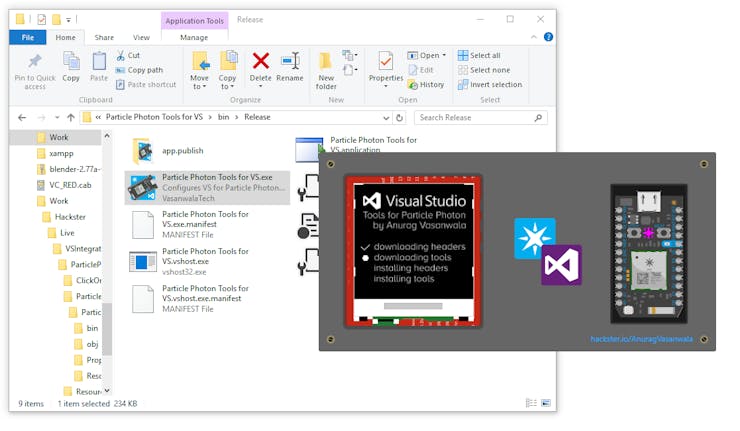Cut the selected file
The width and height of the screenshot is (740, 431).
[128, 55]
